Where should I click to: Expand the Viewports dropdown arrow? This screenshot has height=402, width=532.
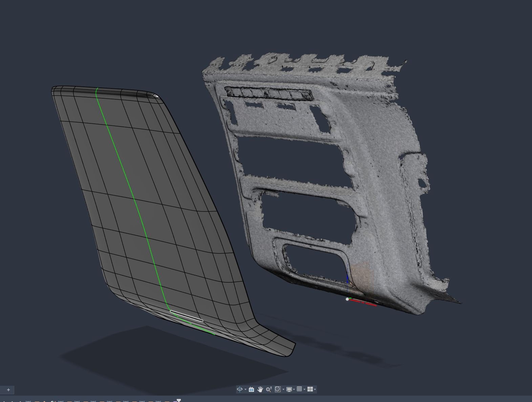click(x=315, y=389)
